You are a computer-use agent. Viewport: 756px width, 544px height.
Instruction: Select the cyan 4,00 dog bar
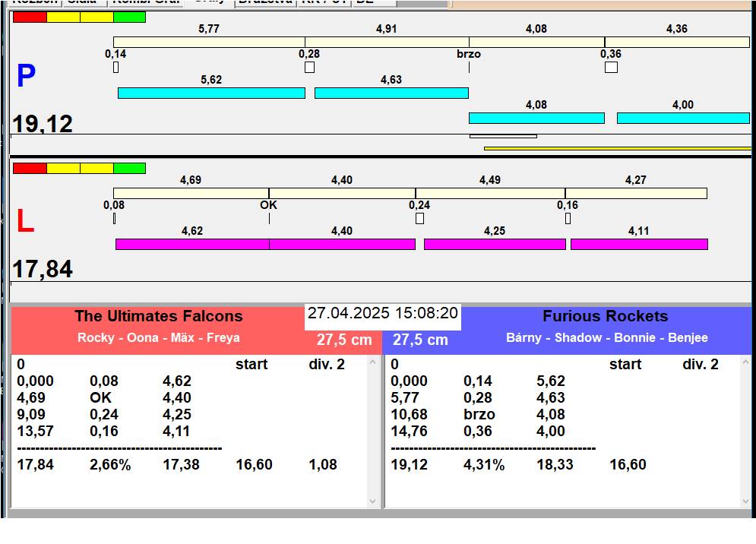683,119
